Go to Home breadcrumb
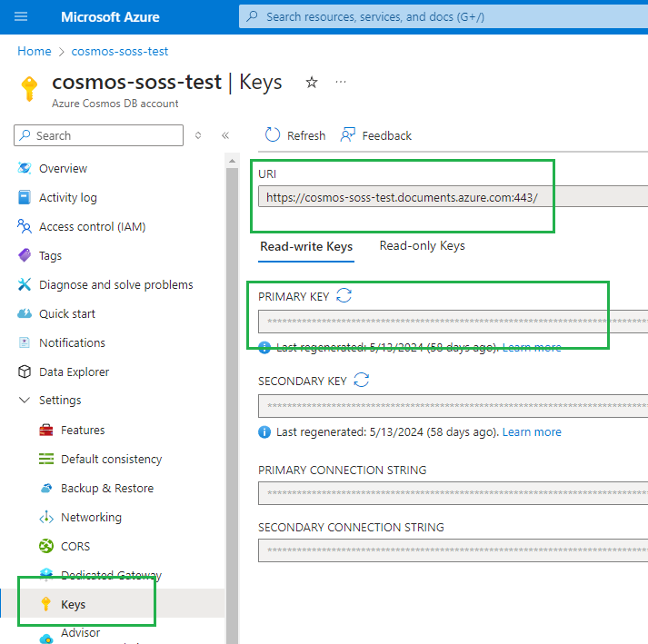This screenshot has height=644, width=648. pos(35,51)
